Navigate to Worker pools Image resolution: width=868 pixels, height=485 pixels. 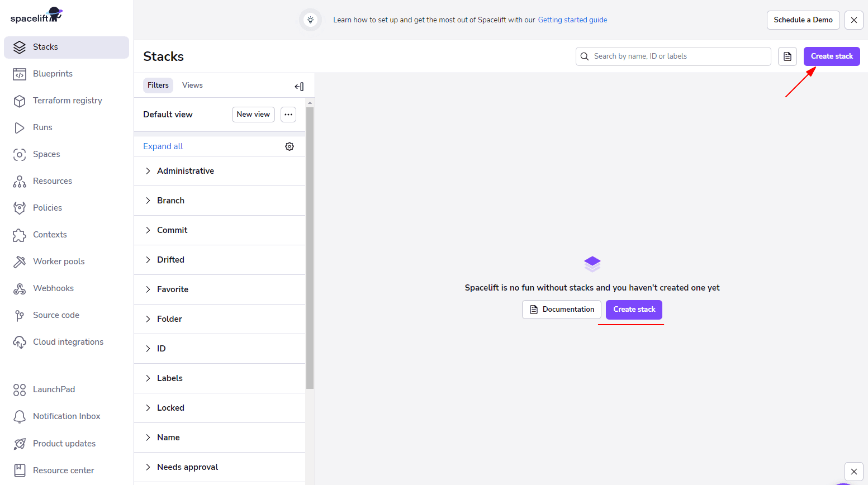click(59, 261)
